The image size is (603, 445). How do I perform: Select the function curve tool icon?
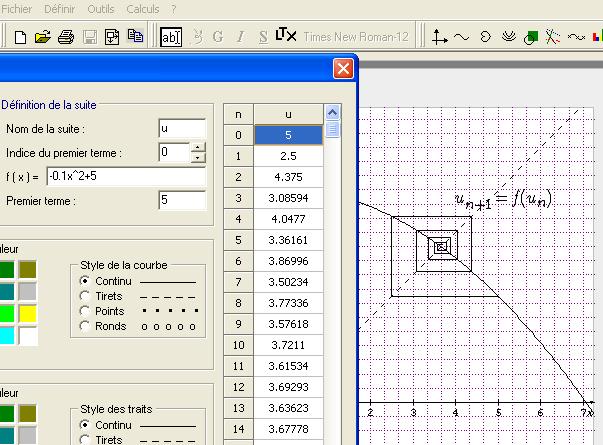click(x=461, y=37)
